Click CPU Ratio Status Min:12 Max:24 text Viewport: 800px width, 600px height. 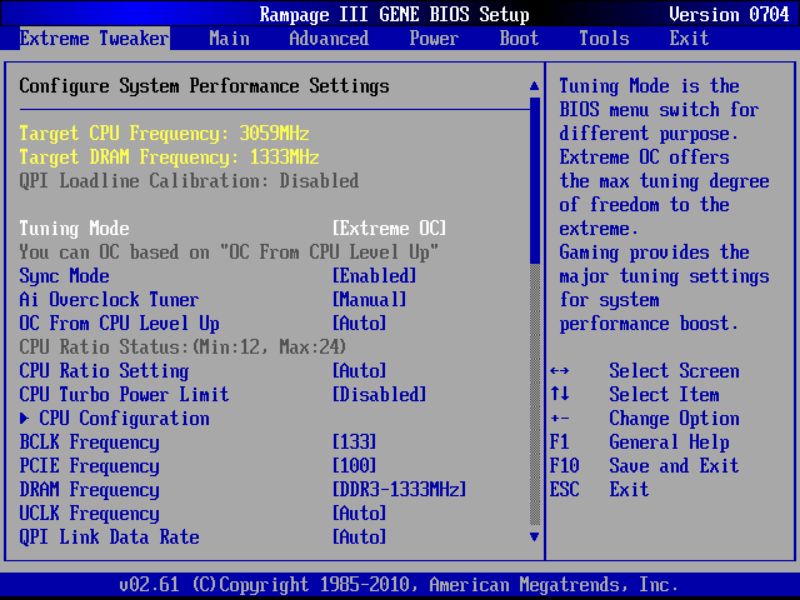tap(183, 347)
